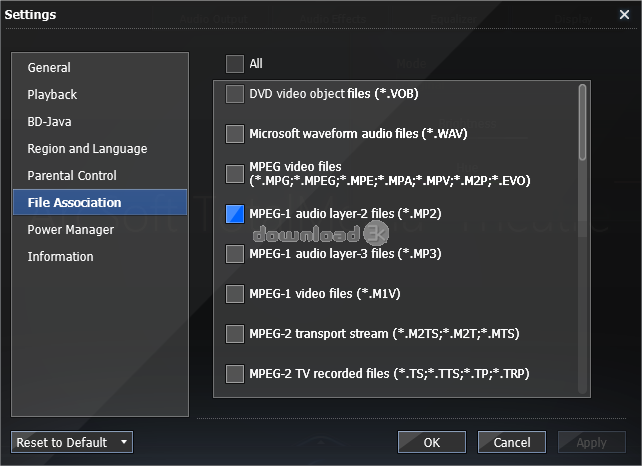Toggle Microsoft waveform audio files (*.WAV) checkbox
The image size is (642, 466).
[235, 133]
